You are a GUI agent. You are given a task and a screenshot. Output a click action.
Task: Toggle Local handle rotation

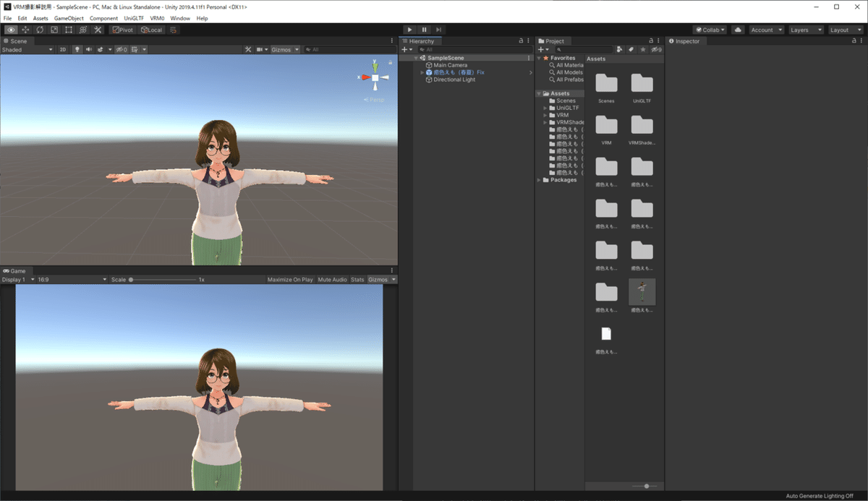pyautogui.click(x=152, y=30)
